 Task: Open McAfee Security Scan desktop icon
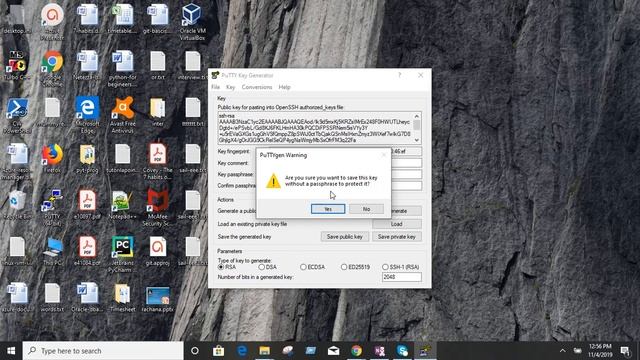[x=158, y=207]
